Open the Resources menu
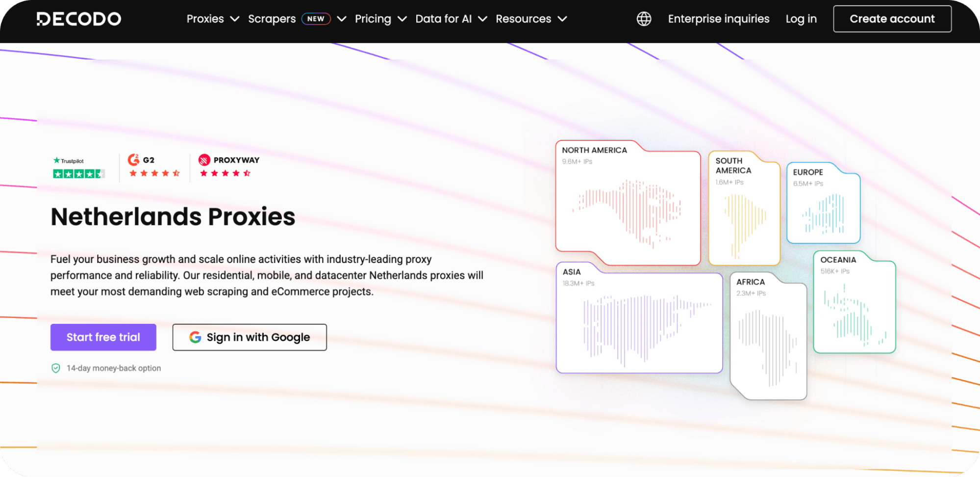Image resolution: width=980 pixels, height=477 pixels. point(523,19)
